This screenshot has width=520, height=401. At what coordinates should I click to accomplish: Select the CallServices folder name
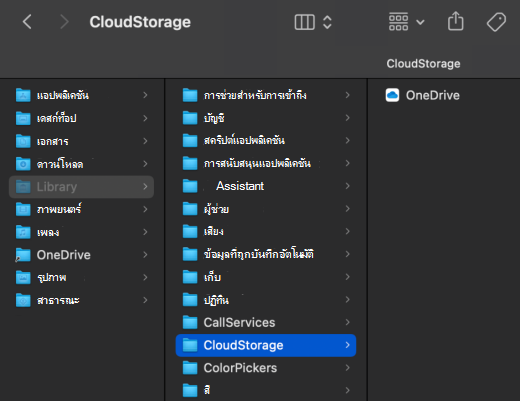click(239, 322)
